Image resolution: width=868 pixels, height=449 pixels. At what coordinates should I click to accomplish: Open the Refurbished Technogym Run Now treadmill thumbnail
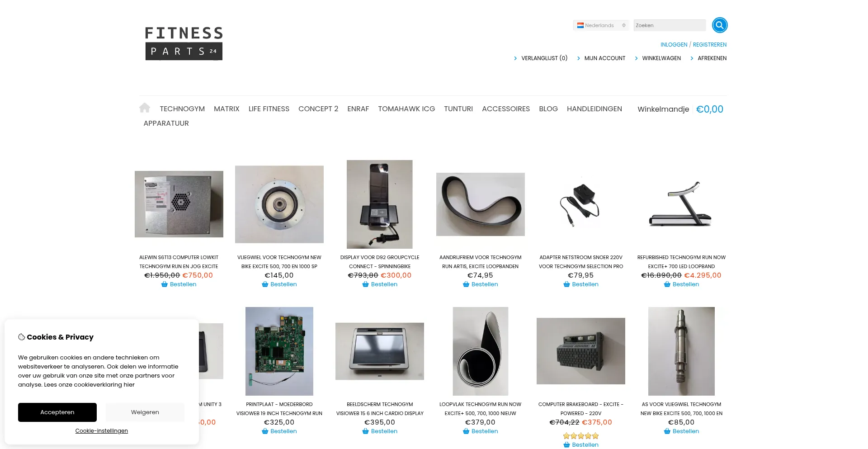pos(681,204)
